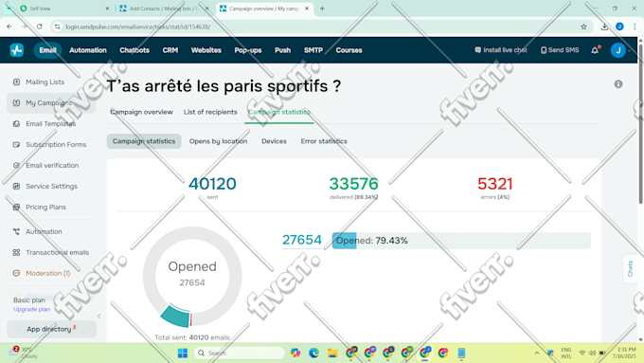
Task: Open the Chats side panel tab
Action: [x=630, y=269]
